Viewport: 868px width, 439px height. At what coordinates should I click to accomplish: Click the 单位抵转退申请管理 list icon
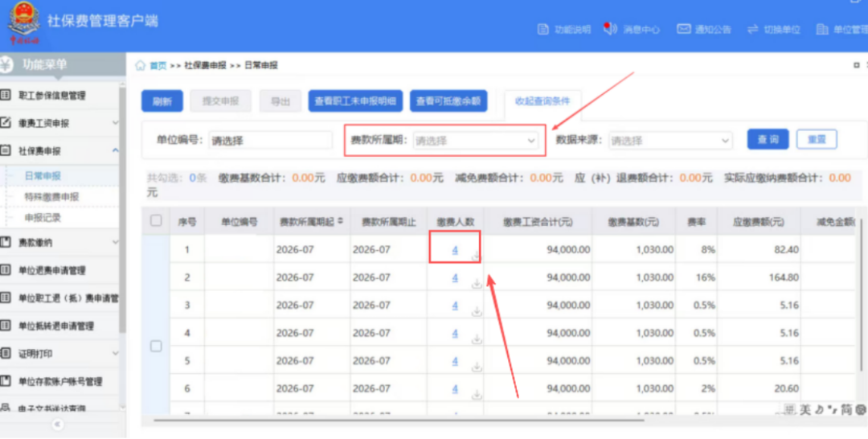tap(6, 326)
